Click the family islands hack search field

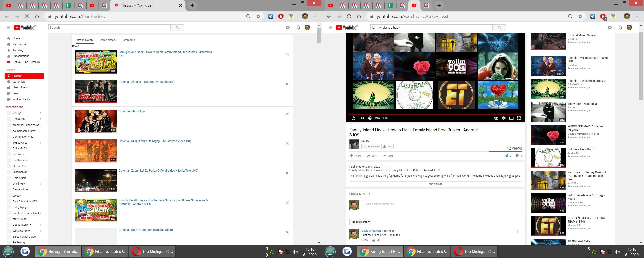[x=431, y=27]
